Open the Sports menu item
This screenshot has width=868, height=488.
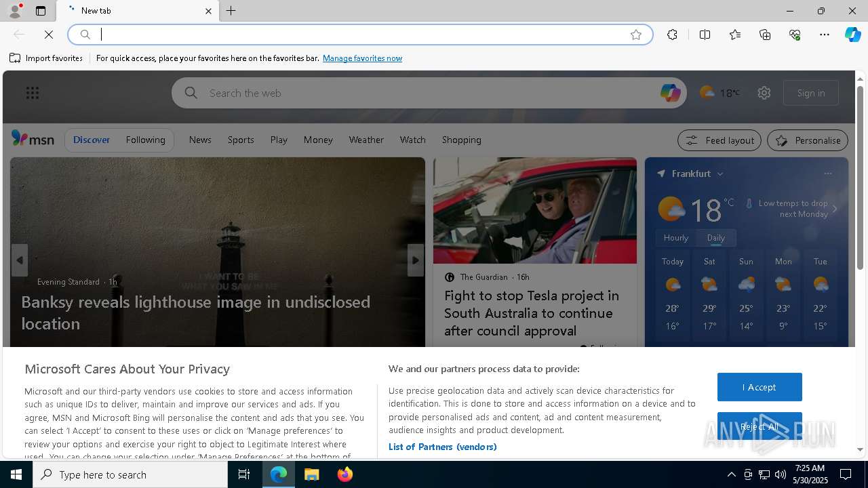[x=241, y=140]
